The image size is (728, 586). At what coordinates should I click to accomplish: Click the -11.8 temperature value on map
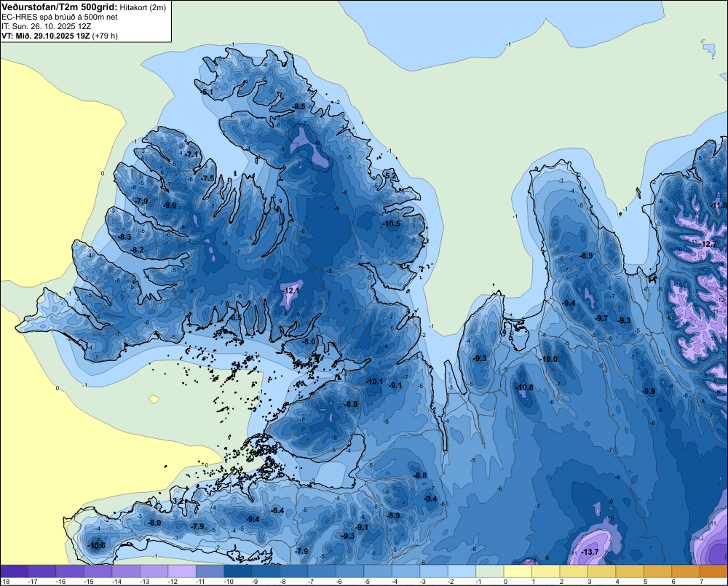pyautogui.click(x=719, y=205)
